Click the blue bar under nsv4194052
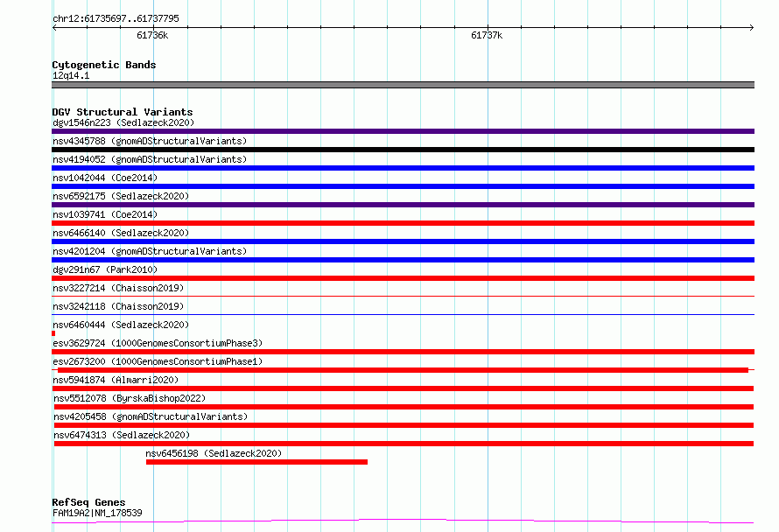The height and width of the screenshot is (532, 779). tap(403, 168)
